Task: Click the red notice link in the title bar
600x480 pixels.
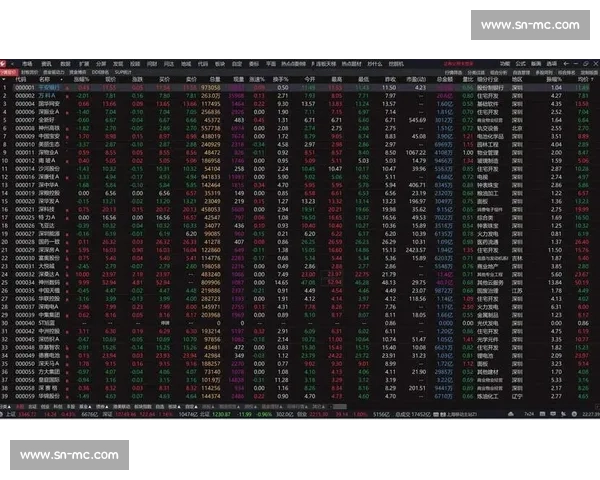Action: pos(458,64)
